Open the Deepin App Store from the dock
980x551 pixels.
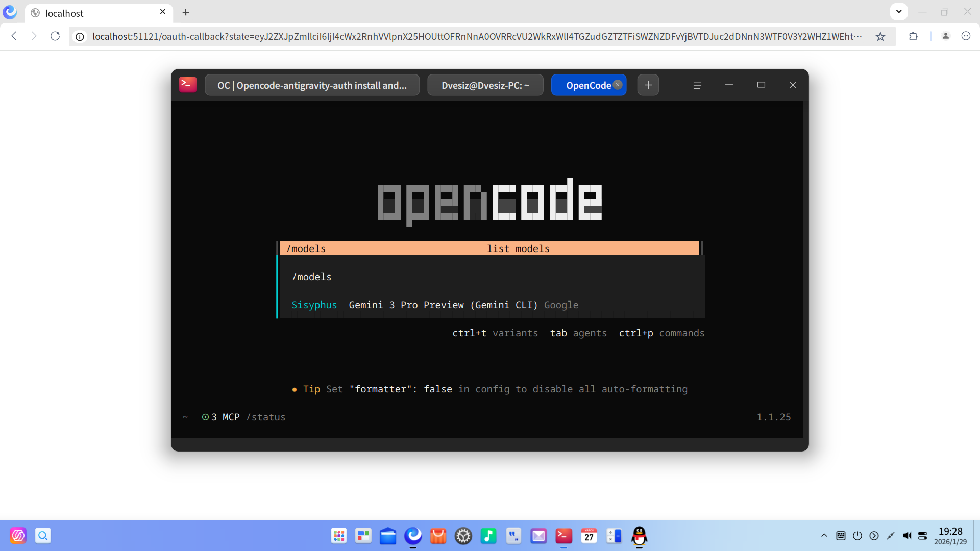tap(438, 536)
